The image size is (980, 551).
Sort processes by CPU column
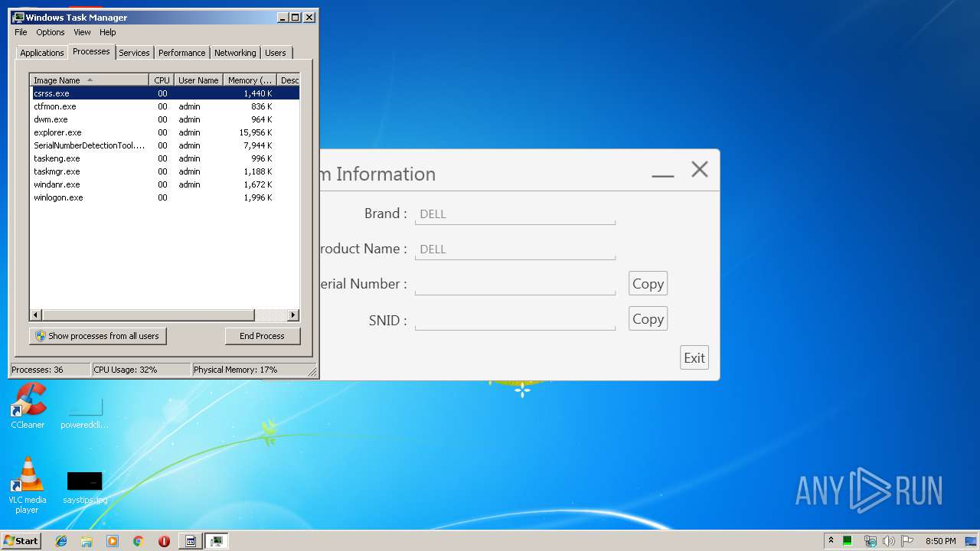[x=162, y=80]
